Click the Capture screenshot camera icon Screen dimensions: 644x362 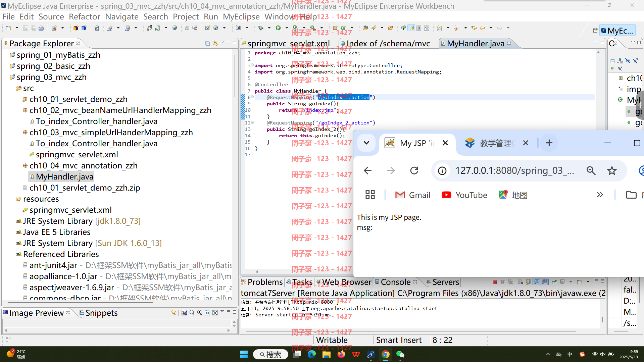238,28
